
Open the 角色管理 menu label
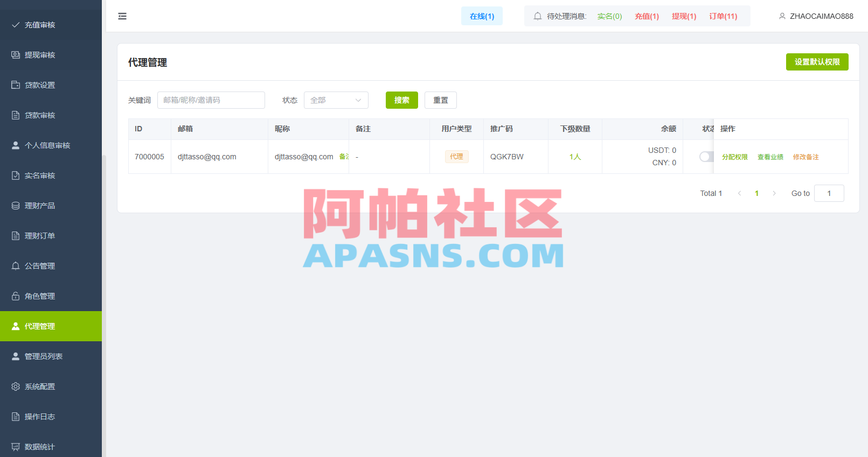[x=40, y=296]
